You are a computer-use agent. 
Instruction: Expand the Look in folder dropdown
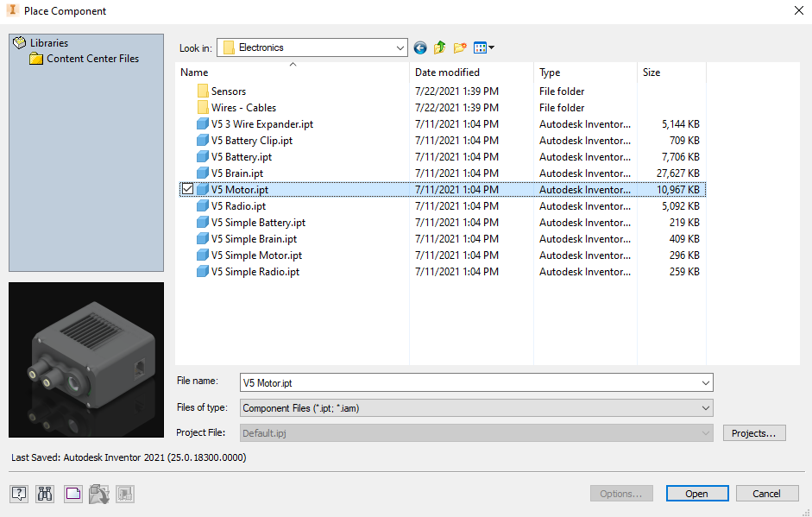(400, 47)
